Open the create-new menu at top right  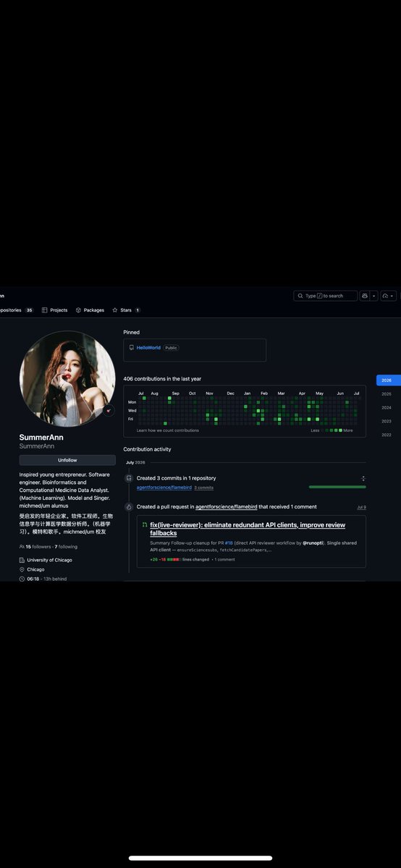tap(389, 296)
